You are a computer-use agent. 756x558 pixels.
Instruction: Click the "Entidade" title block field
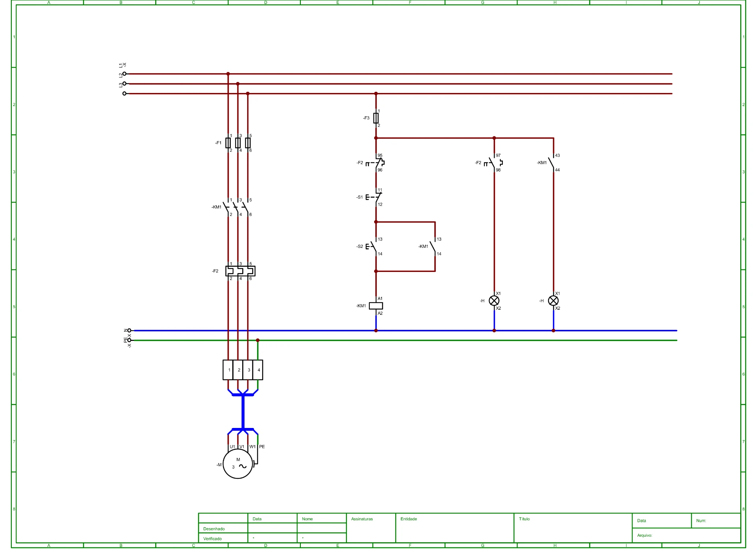(x=455, y=528)
